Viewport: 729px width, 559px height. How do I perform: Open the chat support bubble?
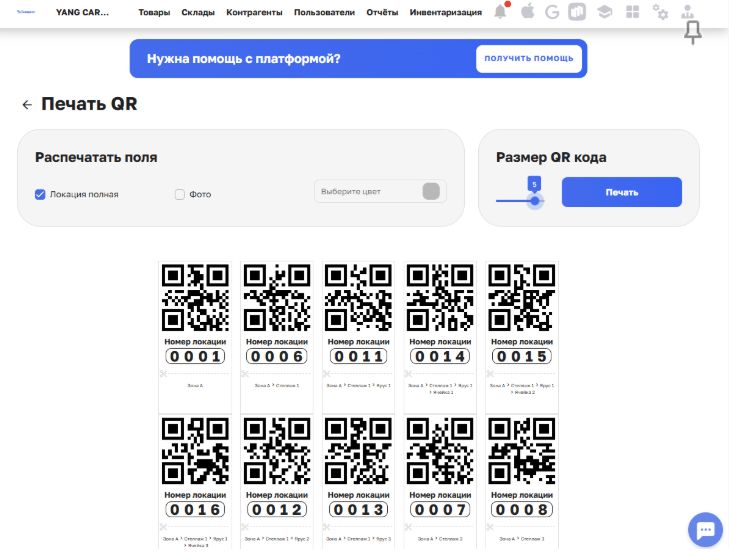pyautogui.click(x=705, y=530)
